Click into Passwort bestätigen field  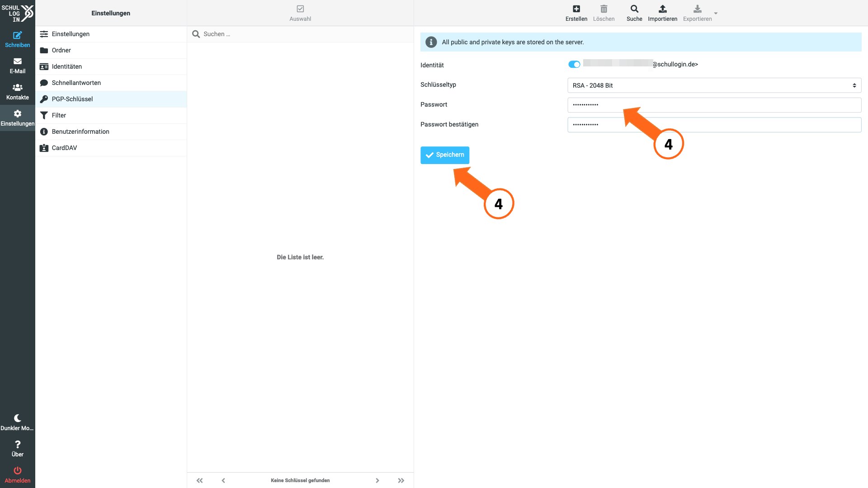[714, 125]
